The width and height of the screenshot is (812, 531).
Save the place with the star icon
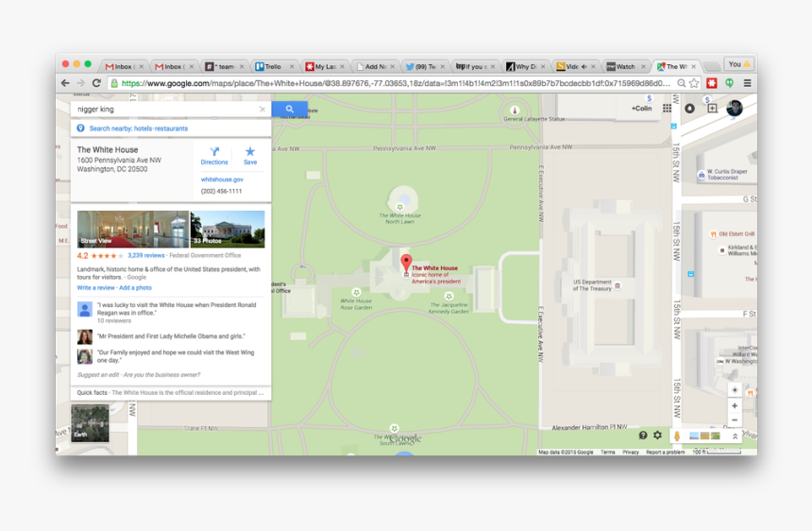pos(250,155)
